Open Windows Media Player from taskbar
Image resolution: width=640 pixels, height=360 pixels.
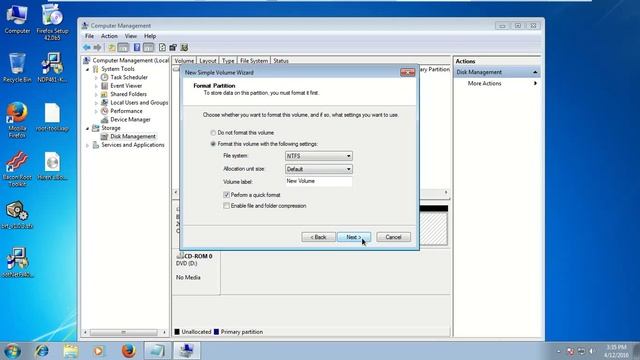tap(98, 351)
